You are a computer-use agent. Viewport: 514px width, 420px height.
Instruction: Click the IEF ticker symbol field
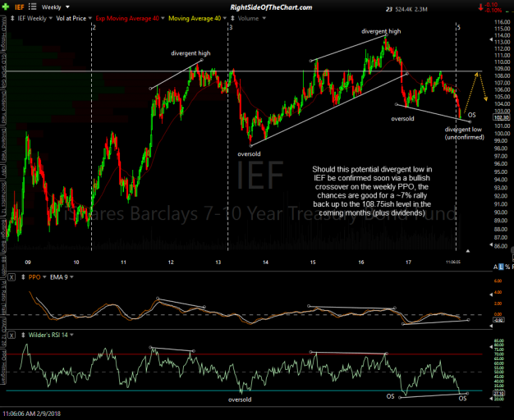20,7
